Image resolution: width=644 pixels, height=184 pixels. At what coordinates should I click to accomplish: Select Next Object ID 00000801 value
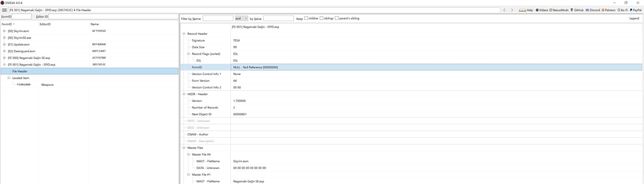(x=240, y=114)
